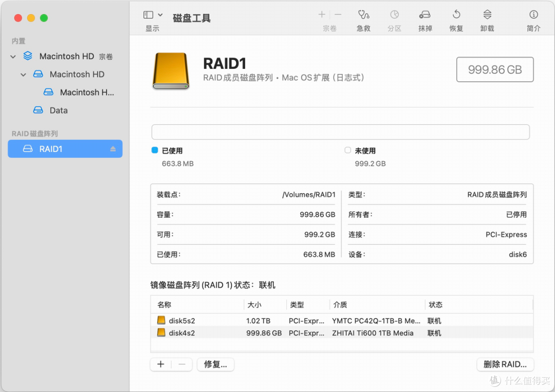Select the disk5s2 member row

[342, 321]
